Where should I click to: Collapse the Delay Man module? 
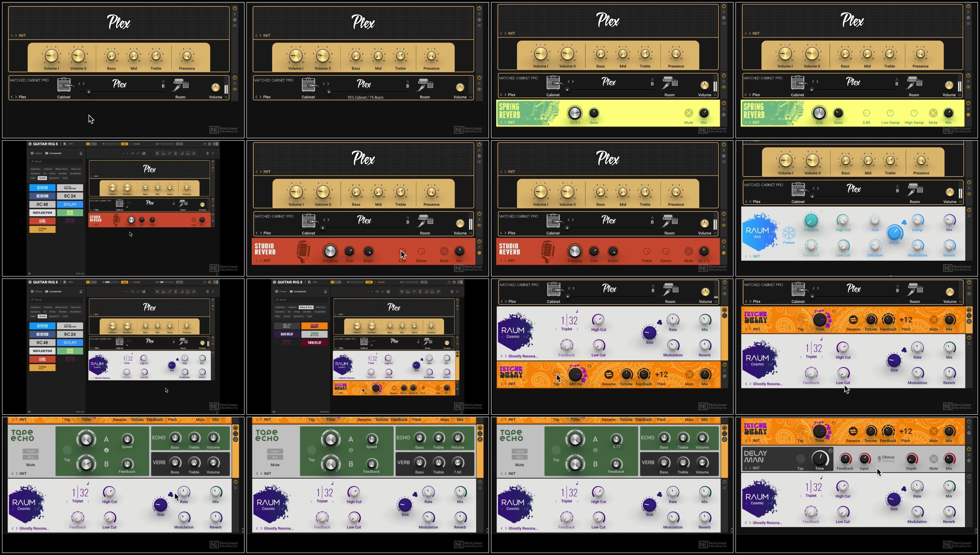pyautogui.click(x=969, y=455)
